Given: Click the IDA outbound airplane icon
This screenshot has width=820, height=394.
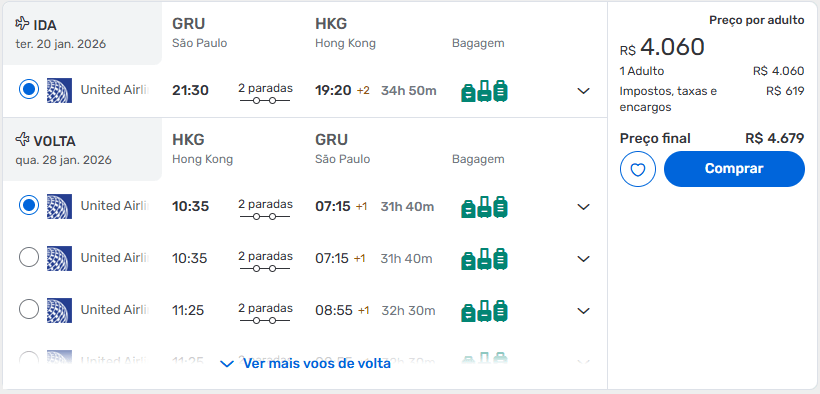Looking at the screenshot, I should coord(22,24).
